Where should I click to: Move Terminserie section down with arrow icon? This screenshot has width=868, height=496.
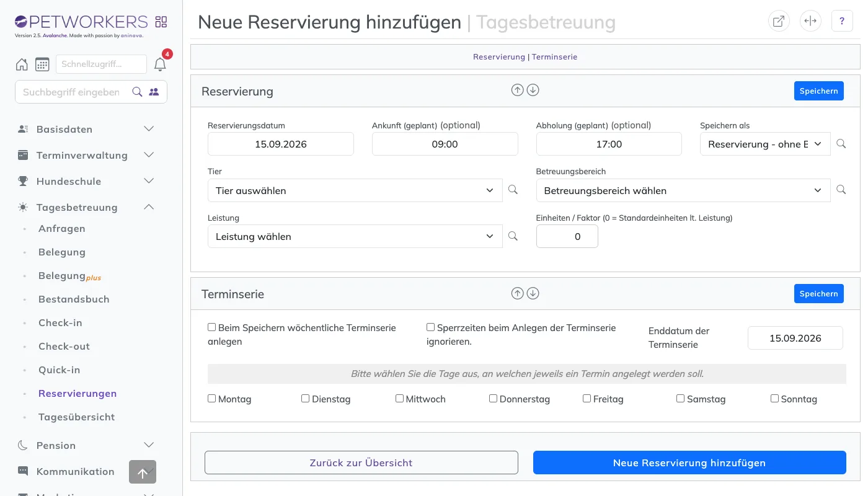pyautogui.click(x=533, y=293)
